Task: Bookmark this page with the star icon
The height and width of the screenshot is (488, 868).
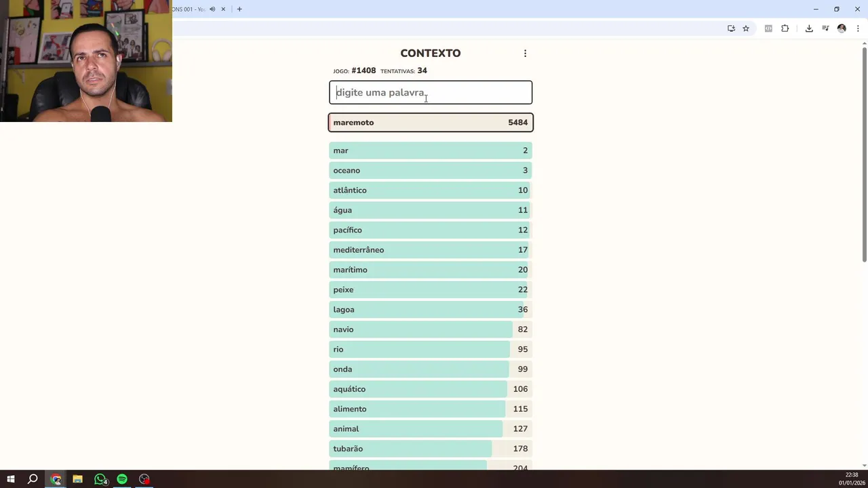Action: [x=746, y=28]
